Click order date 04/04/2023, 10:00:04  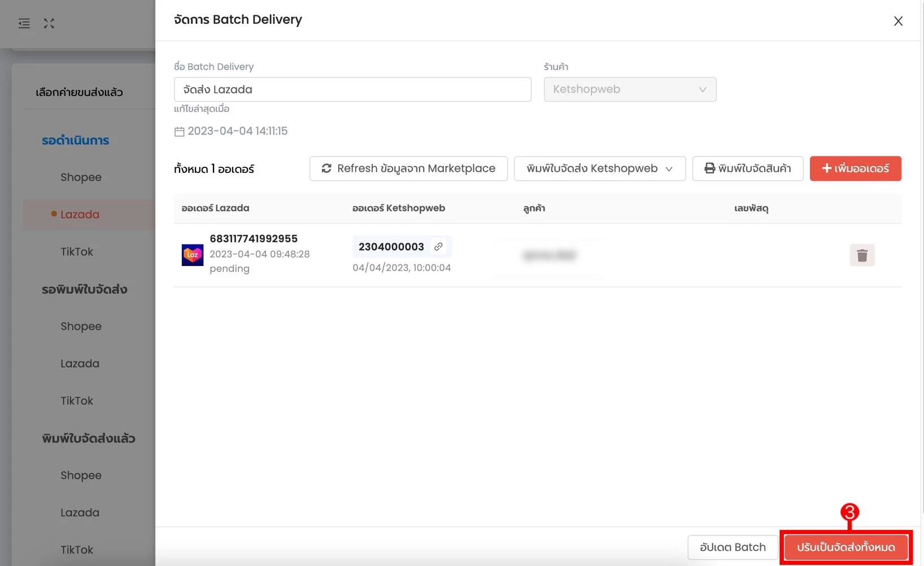coord(402,268)
